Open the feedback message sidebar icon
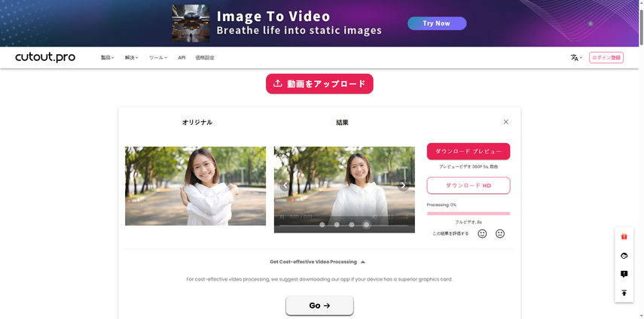The height and width of the screenshot is (319, 644). 624,275
